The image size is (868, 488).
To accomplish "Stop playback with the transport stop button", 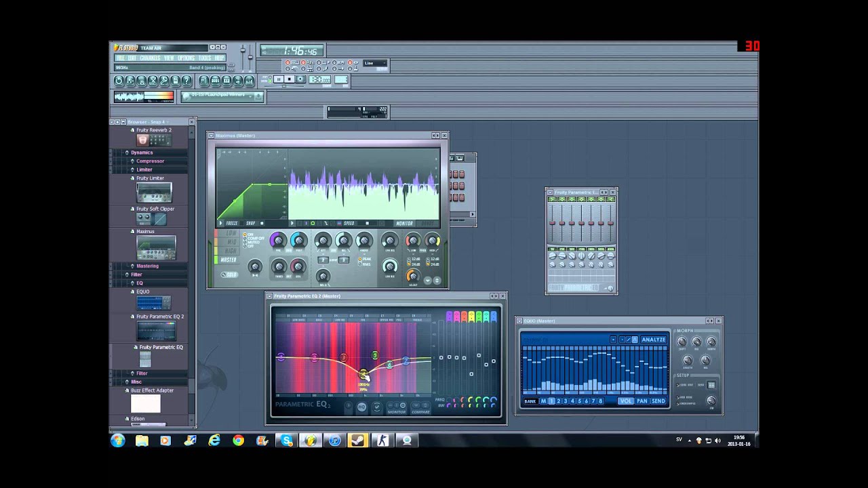I will (x=290, y=79).
